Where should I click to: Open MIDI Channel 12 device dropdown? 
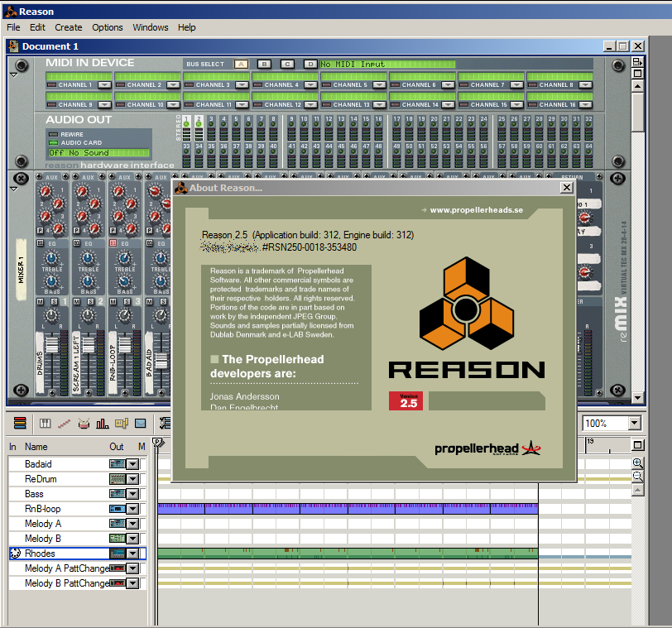tap(310, 104)
